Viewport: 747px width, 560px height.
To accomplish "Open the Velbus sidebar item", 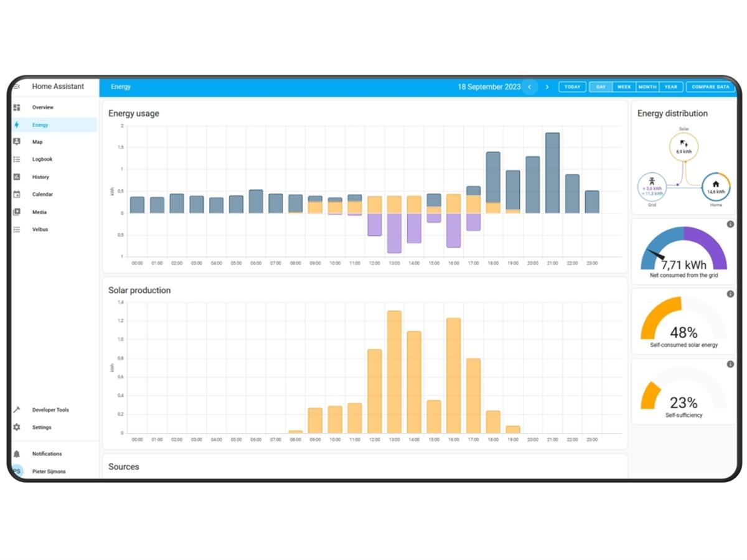I will click(40, 230).
